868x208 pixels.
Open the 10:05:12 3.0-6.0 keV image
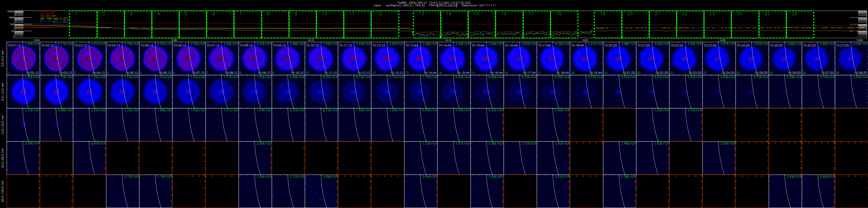(156, 58)
